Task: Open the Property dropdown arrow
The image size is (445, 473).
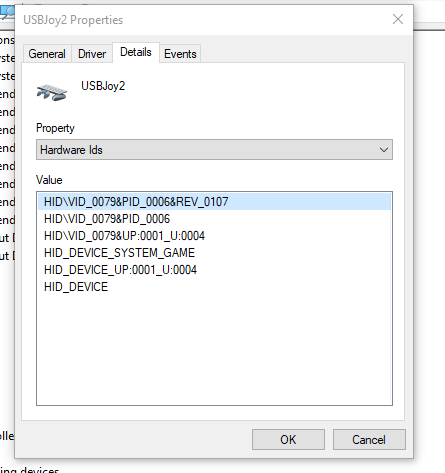Action: tap(384, 150)
